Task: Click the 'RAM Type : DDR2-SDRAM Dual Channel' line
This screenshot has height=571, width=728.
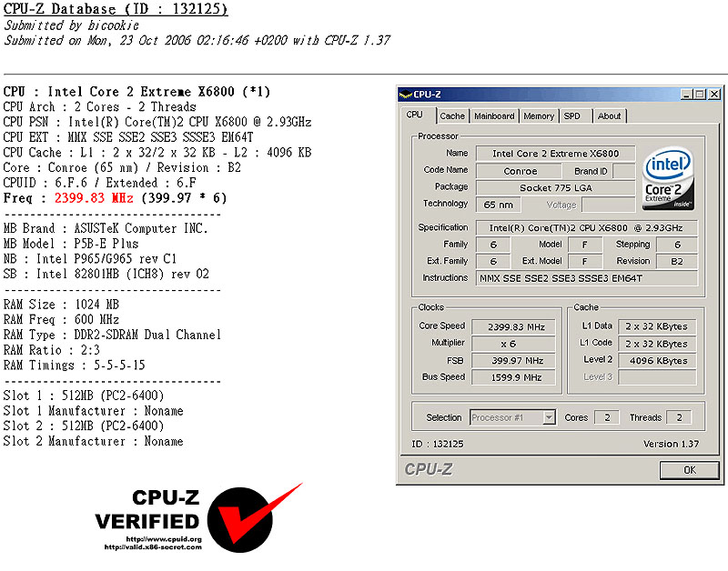Action: click(x=112, y=335)
